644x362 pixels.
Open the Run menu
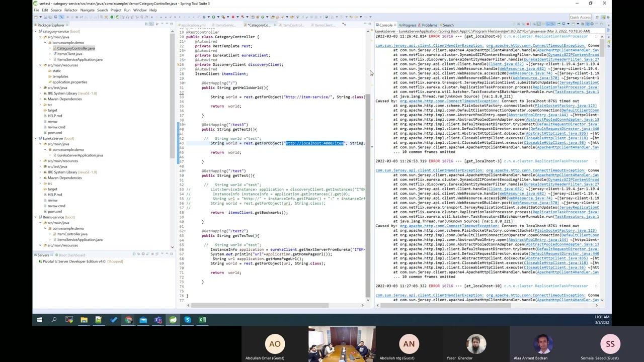pyautogui.click(x=127, y=10)
